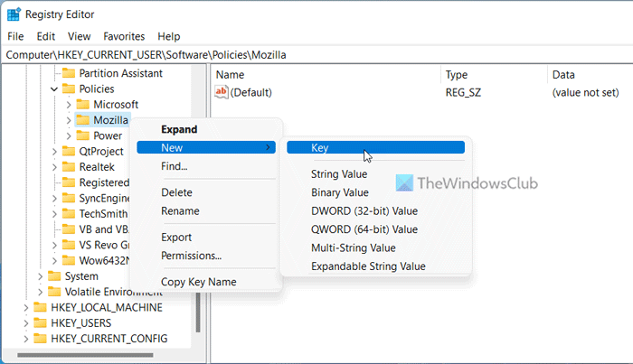This screenshot has width=633, height=364.
Task: Open the View menu
Action: click(80, 36)
